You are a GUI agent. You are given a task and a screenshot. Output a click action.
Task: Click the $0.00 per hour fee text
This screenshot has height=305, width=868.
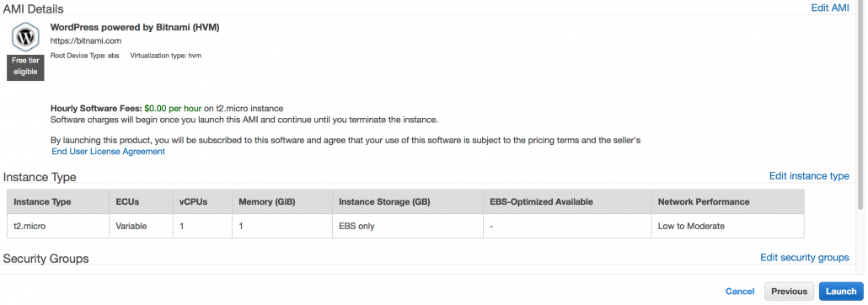(x=173, y=109)
